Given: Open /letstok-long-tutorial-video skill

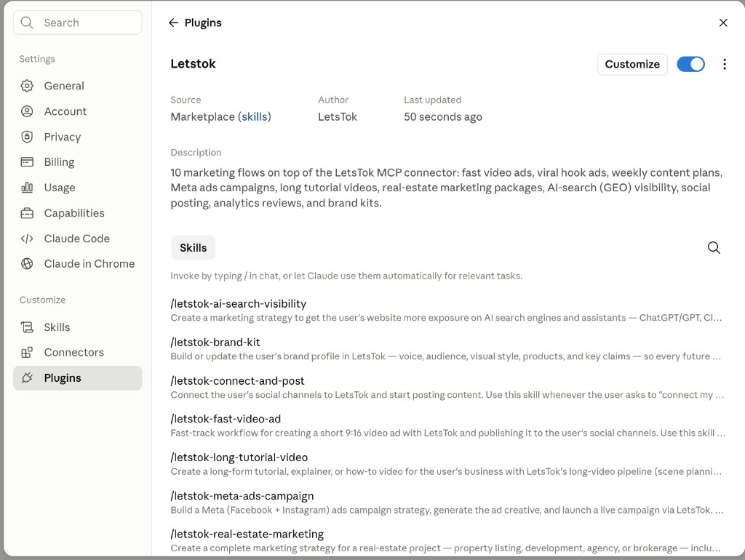Looking at the screenshot, I should point(447,464).
